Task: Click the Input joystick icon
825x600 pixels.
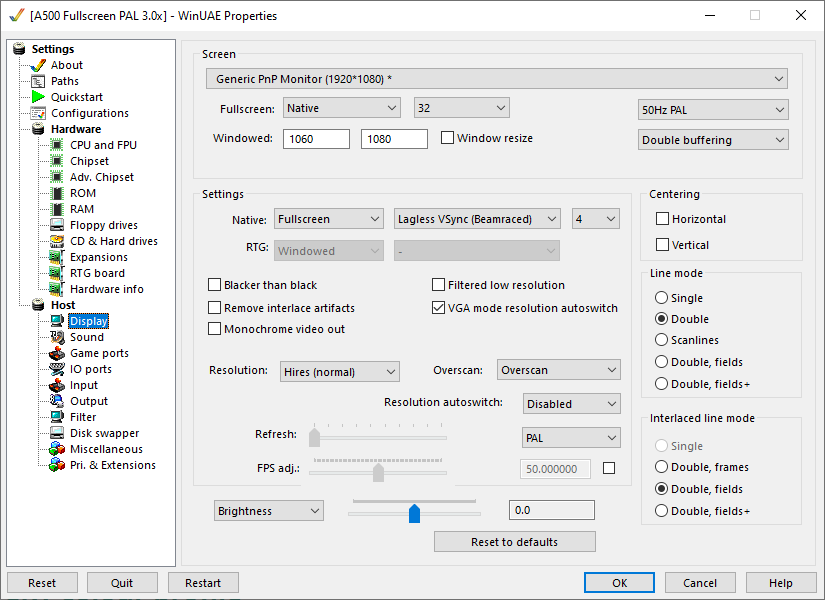Action: coord(57,385)
